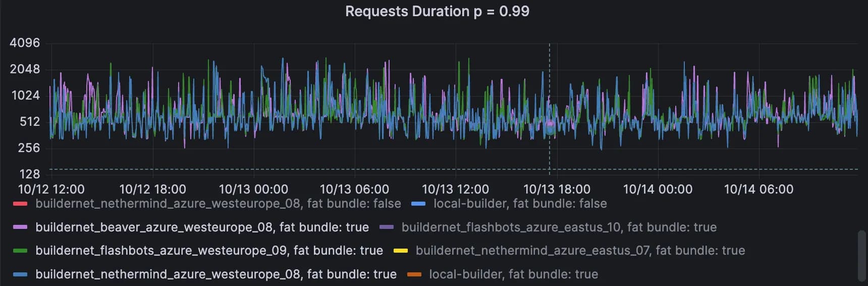Open color picker for buildernet_beaver_azure_westeurope_08 series
This screenshot has height=286, width=868.
(x=20, y=227)
